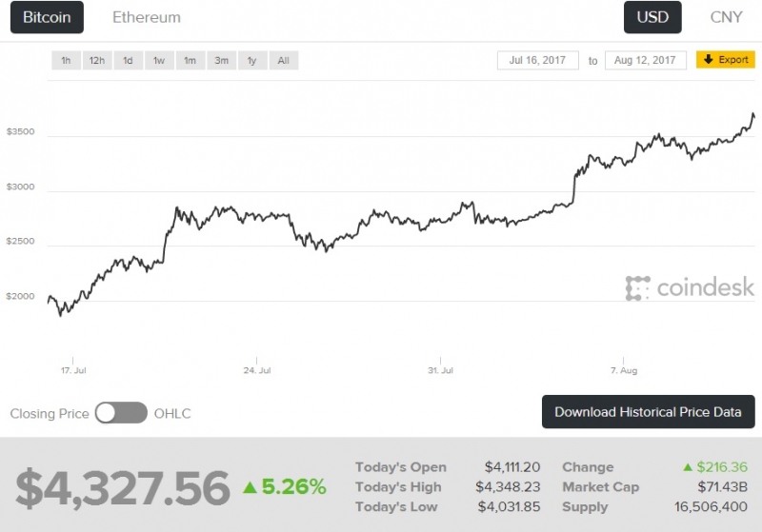Viewport: 762px width, 532px height.
Task: Set chart range to 1h
Action: 66,61
